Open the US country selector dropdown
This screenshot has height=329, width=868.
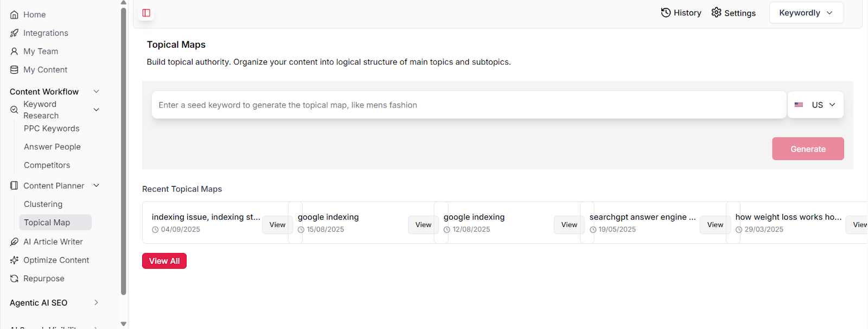815,105
